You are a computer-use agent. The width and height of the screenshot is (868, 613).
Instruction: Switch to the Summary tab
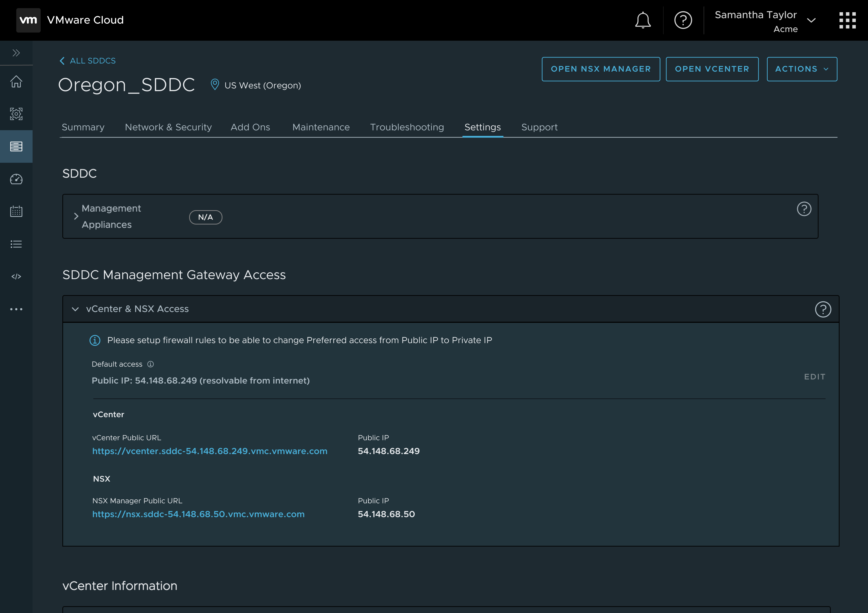(x=83, y=127)
